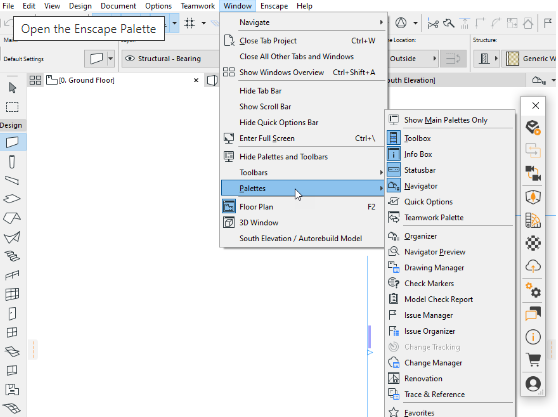
Task: Choose Close Tab Project
Action: [302, 41]
